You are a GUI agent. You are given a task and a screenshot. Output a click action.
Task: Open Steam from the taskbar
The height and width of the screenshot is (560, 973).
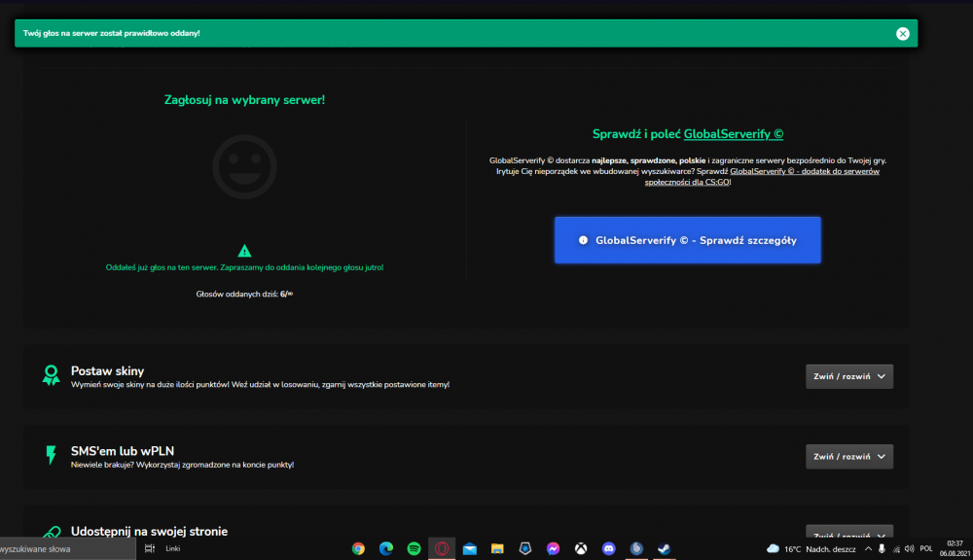tap(664, 548)
